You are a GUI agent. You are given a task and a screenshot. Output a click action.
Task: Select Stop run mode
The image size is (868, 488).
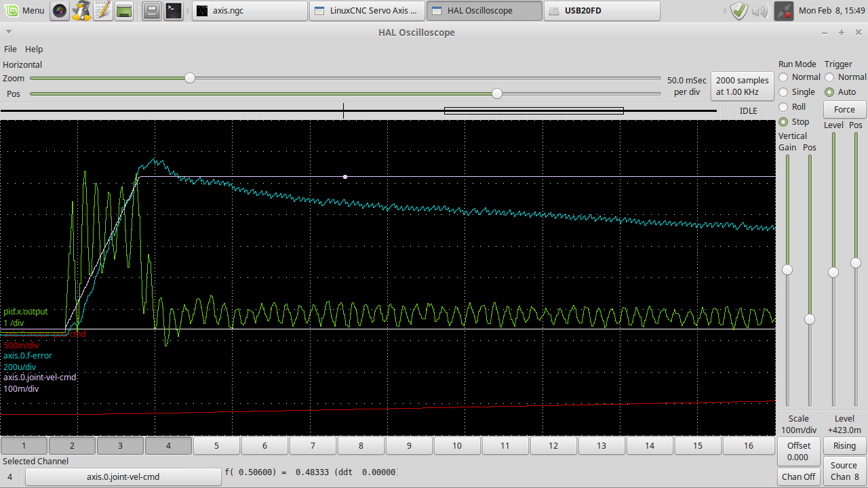tap(793, 122)
